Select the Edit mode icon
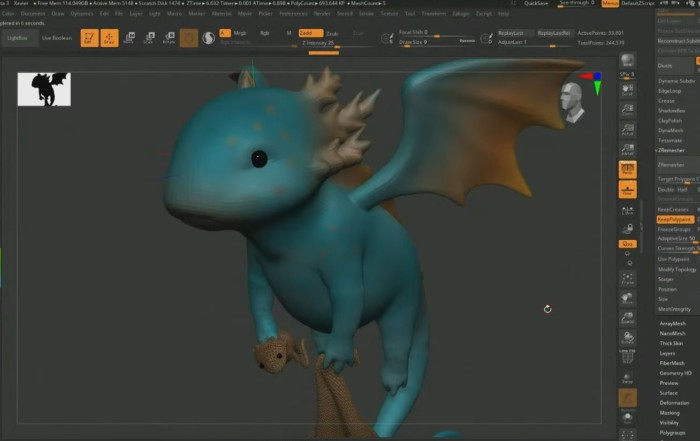This screenshot has height=441, width=700. (88, 38)
